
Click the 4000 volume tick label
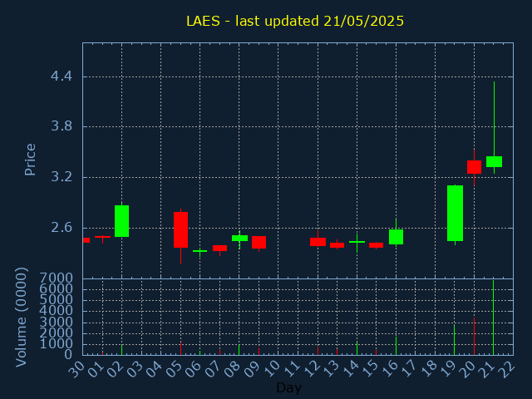pyautogui.click(x=57, y=311)
